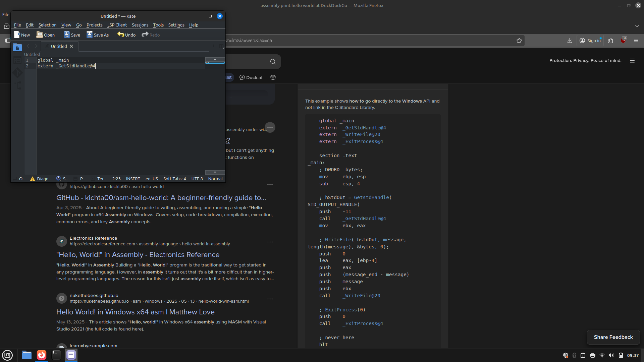Toggle the Output panel in status bar
This screenshot has width=644, height=362.
(x=19, y=179)
